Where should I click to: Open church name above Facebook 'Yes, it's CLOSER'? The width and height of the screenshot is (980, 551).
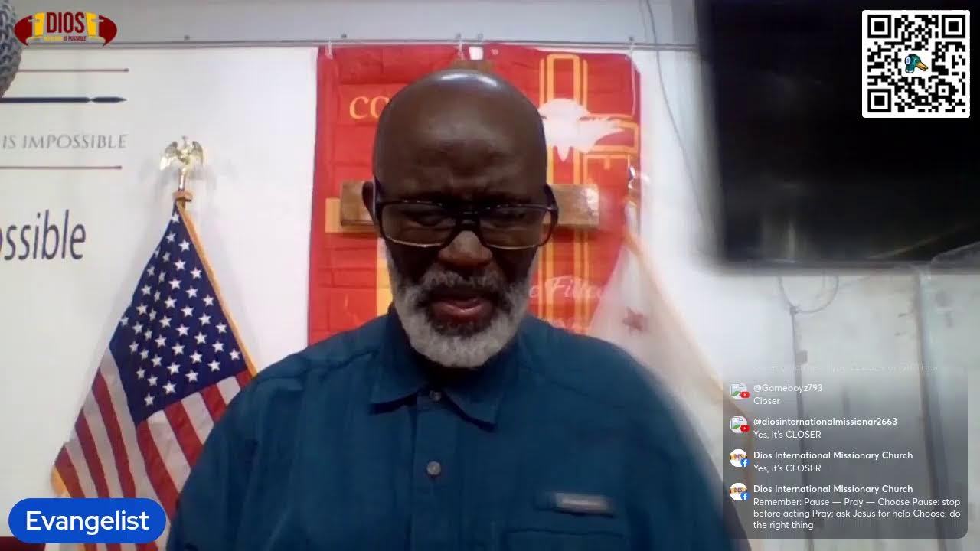tap(833, 455)
